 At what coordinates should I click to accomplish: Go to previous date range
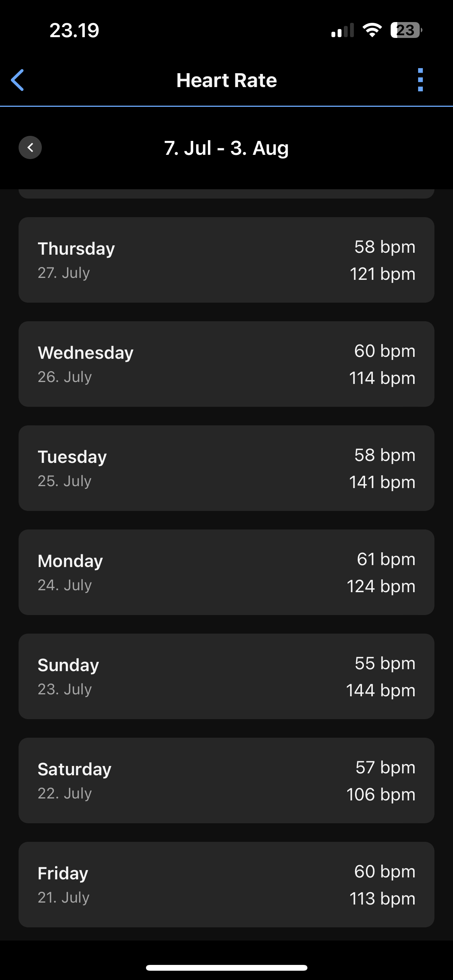(x=30, y=147)
